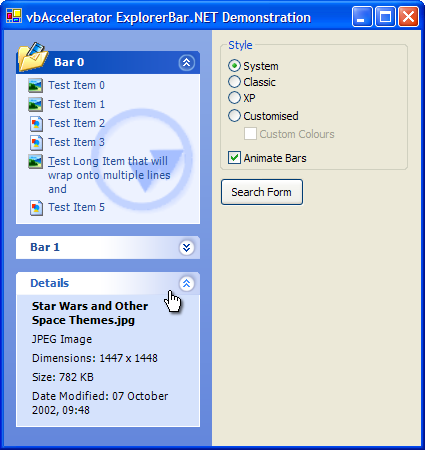Click the Bar 0 header title
Screen dimensions: 425x450
coord(69,62)
